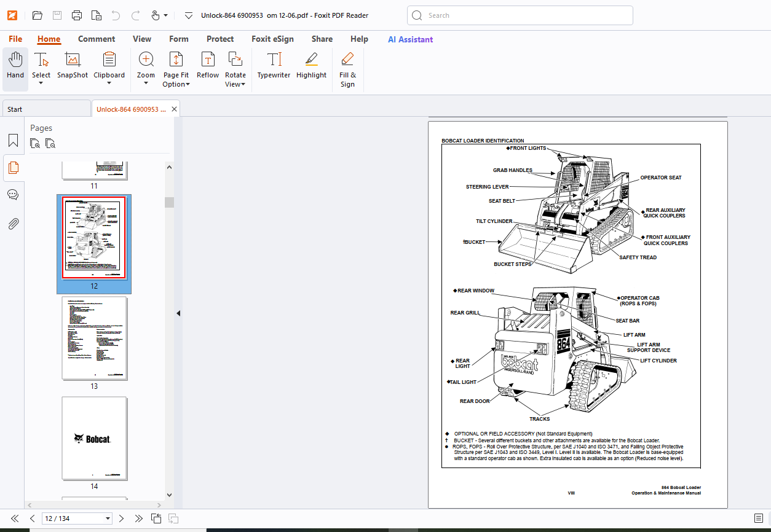Screen dimensions: 771x532
Task: Go to the first page
Action: 15,518
